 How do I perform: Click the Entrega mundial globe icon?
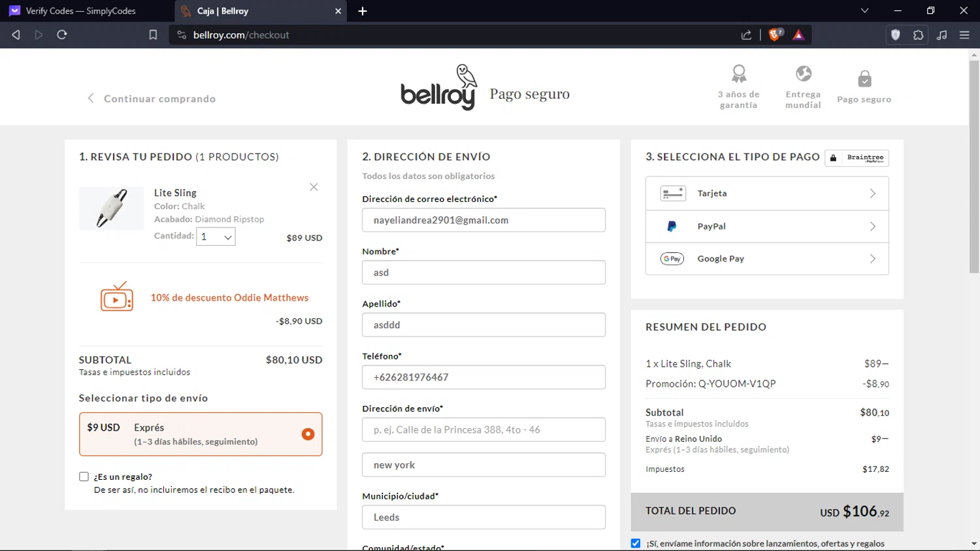pos(804,73)
